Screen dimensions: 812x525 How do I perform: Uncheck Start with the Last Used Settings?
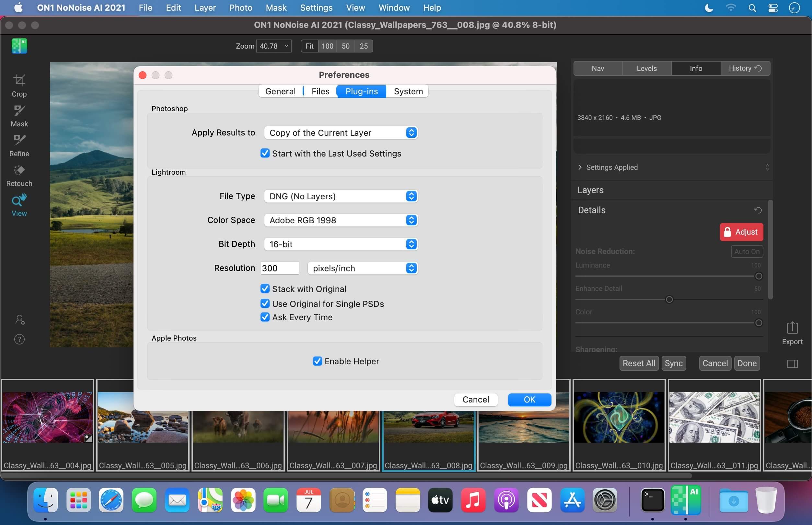click(x=265, y=153)
